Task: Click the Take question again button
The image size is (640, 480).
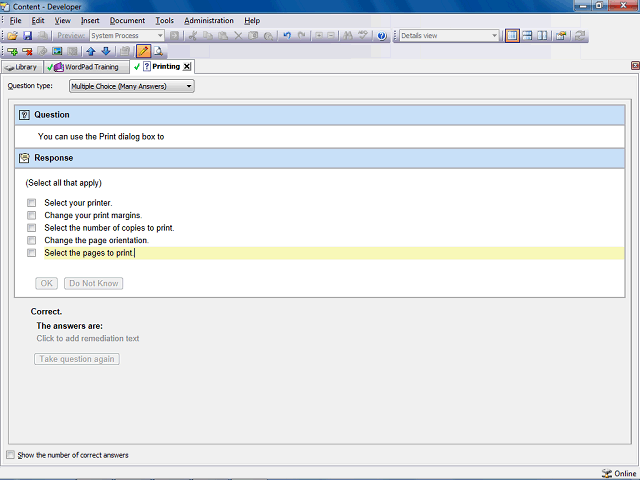Action: pyautogui.click(x=77, y=359)
